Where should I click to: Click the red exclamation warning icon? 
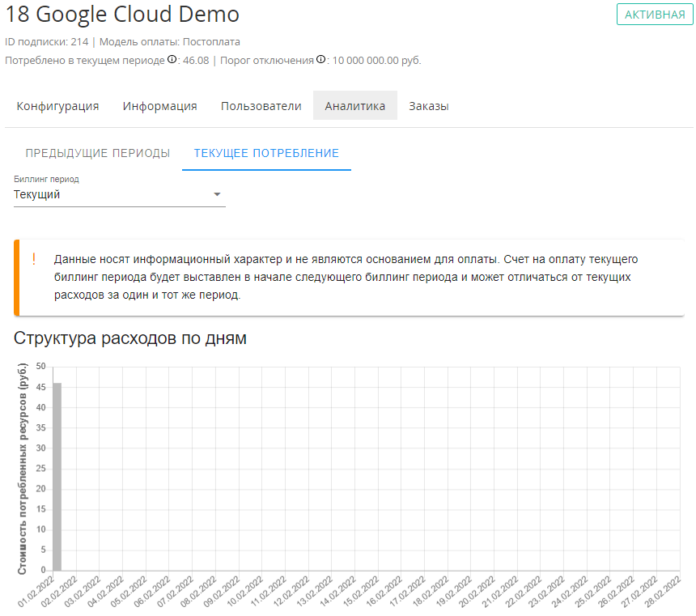34,259
